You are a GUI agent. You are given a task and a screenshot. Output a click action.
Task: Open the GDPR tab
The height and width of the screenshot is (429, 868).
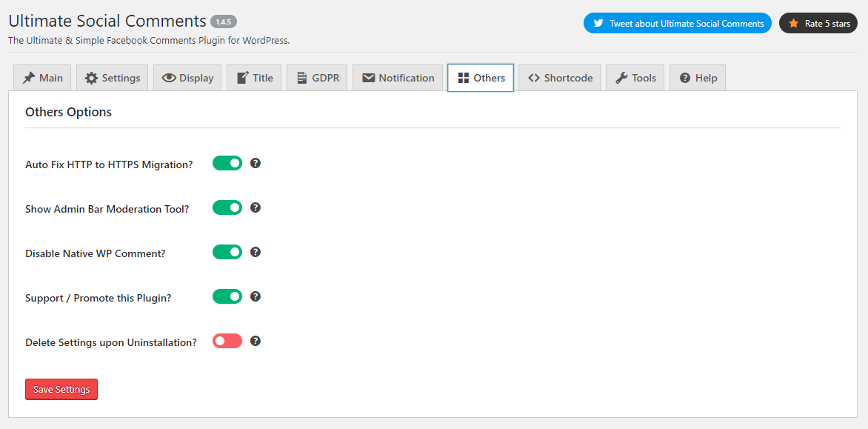click(318, 78)
